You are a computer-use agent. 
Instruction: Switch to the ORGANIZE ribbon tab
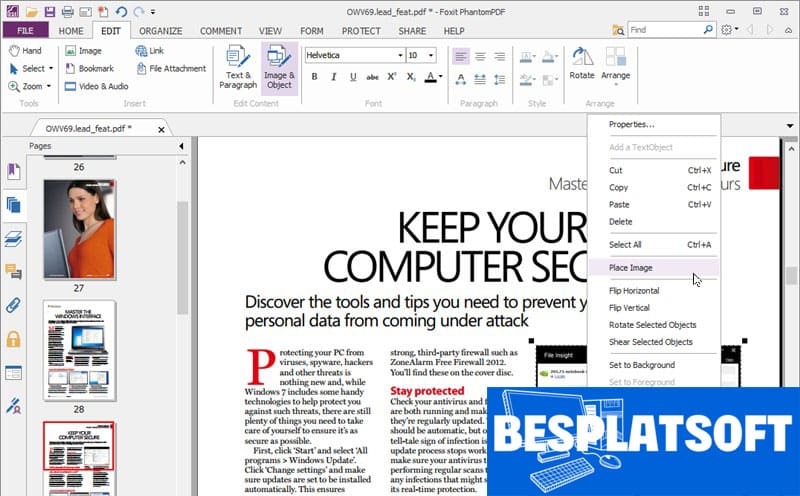[x=160, y=31]
